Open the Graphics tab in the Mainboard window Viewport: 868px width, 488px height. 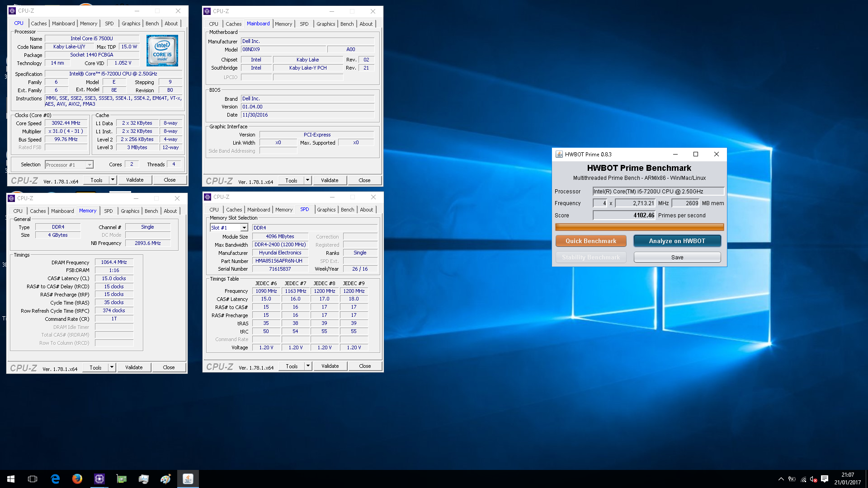coord(326,24)
